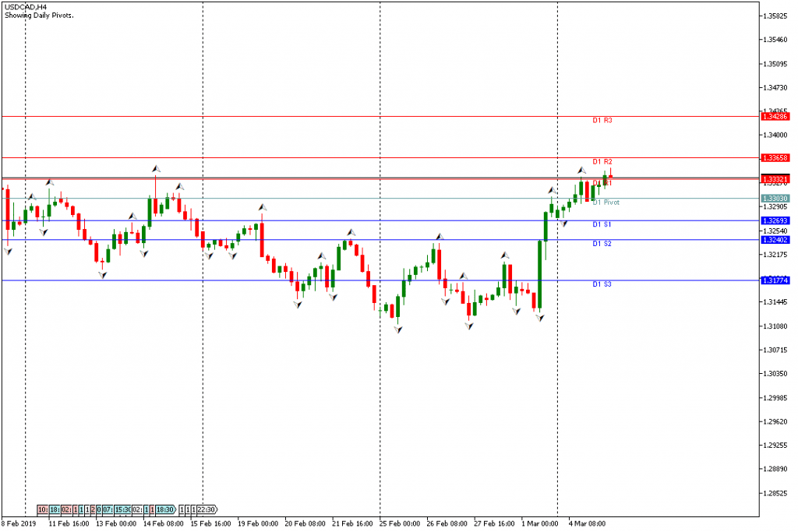Click the D1 S2 line label

click(x=602, y=244)
